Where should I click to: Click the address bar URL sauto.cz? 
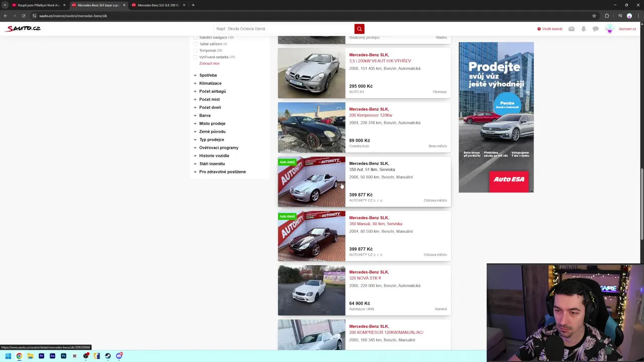pyautogui.click(x=73, y=16)
